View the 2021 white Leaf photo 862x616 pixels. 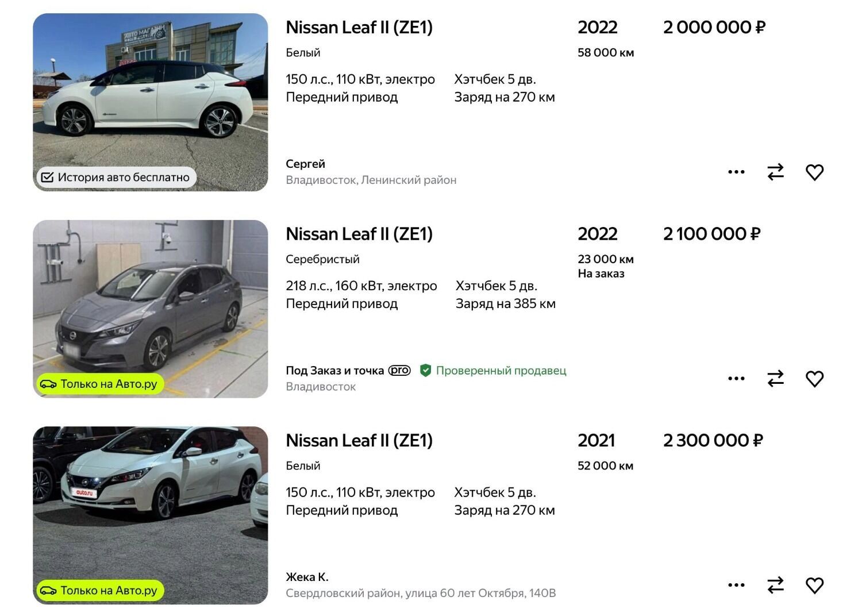[x=151, y=506]
